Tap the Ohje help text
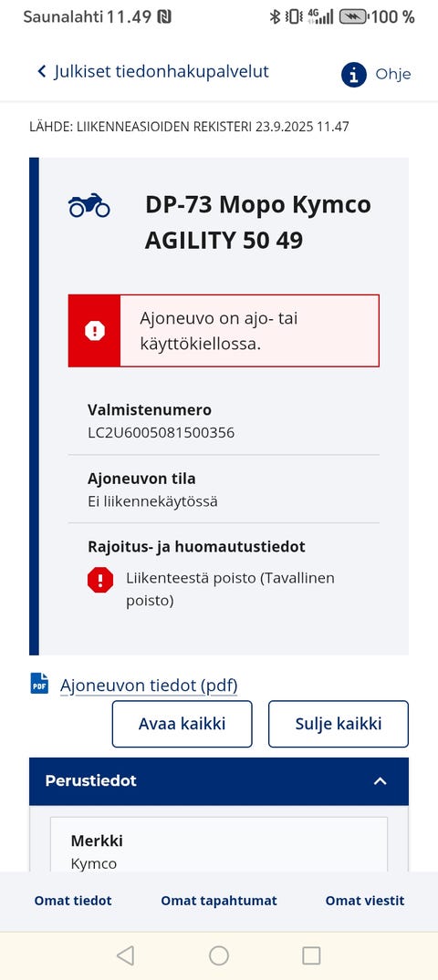438x980 pixels. 393,75
